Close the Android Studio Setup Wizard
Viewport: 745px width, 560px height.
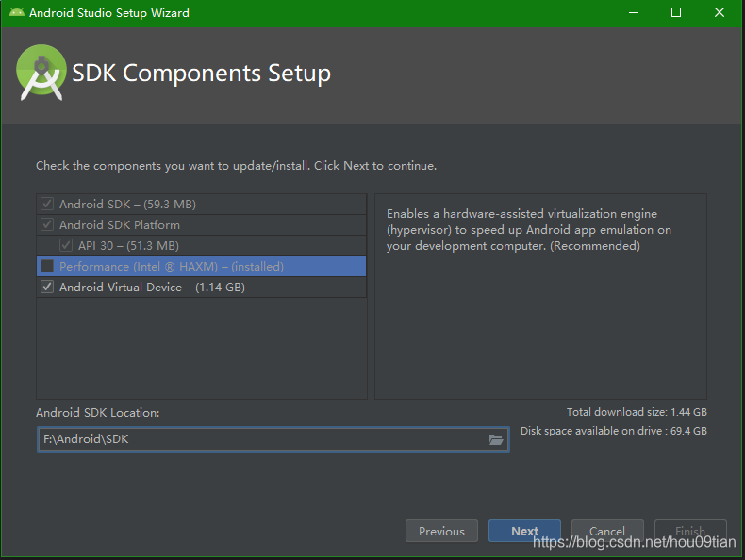(720, 13)
